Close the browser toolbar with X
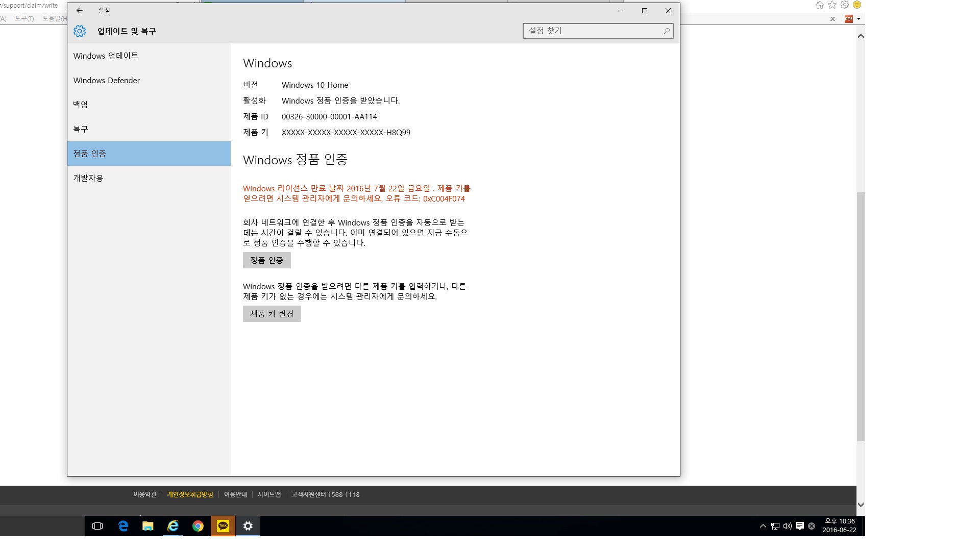 832,19
